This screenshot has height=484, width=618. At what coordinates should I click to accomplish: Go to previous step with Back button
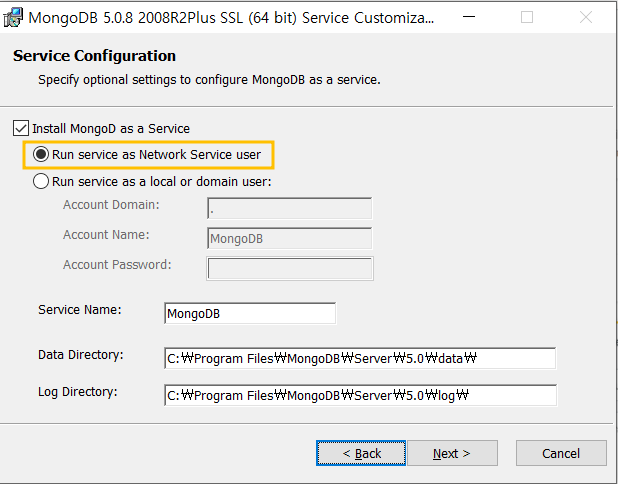pos(361,453)
